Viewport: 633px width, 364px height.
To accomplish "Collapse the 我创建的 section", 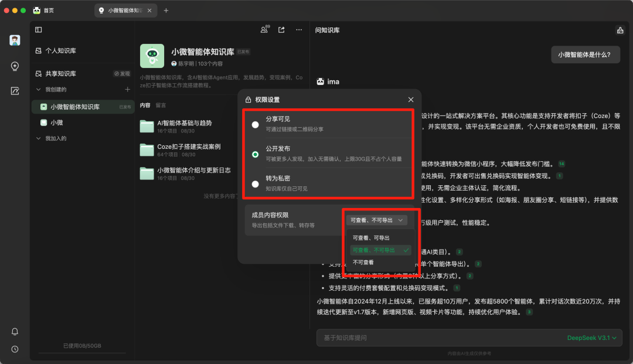I will click(39, 90).
